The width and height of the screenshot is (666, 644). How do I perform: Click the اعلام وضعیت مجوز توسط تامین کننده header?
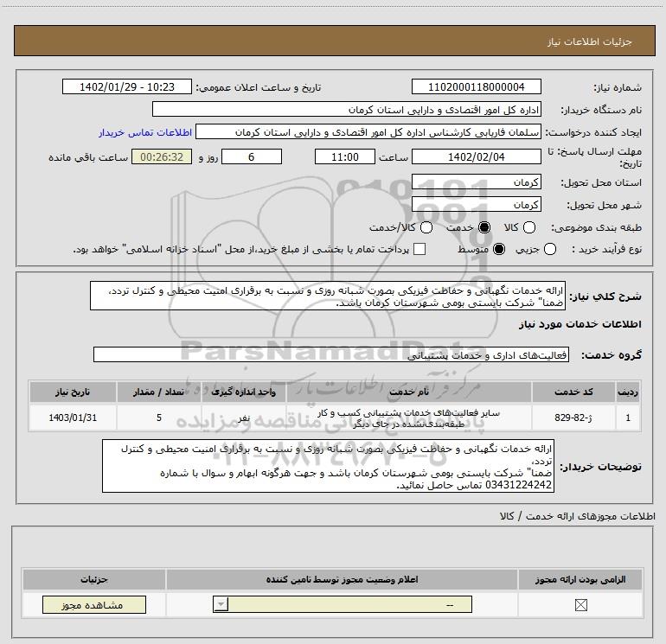tap(342, 579)
